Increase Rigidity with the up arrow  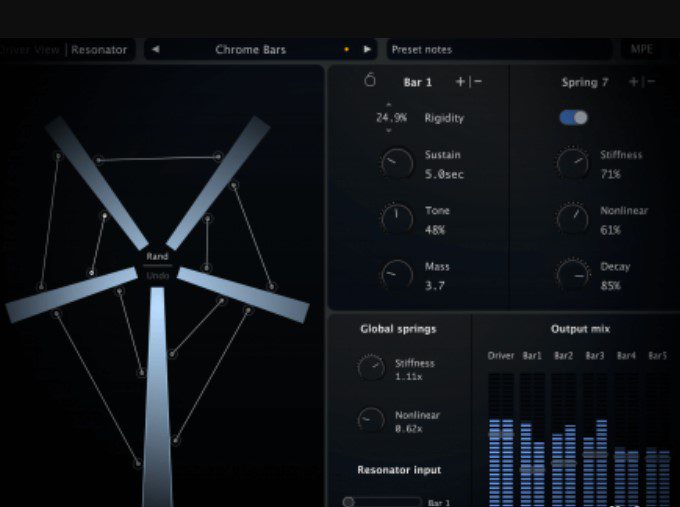(389, 105)
